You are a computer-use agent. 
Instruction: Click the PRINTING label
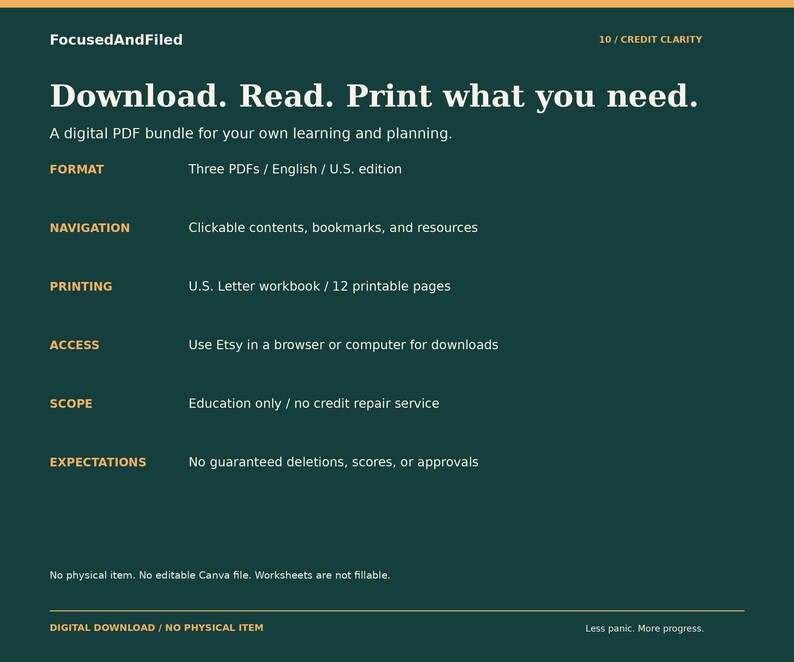coord(81,287)
